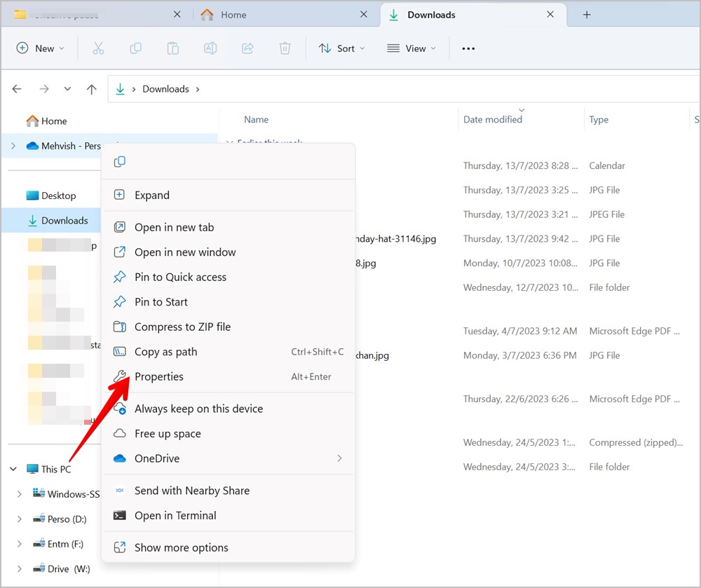Select Send with Nearby Share
Image resolution: width=701 pixels, height=588 pixels.
[x=229, y=491]
